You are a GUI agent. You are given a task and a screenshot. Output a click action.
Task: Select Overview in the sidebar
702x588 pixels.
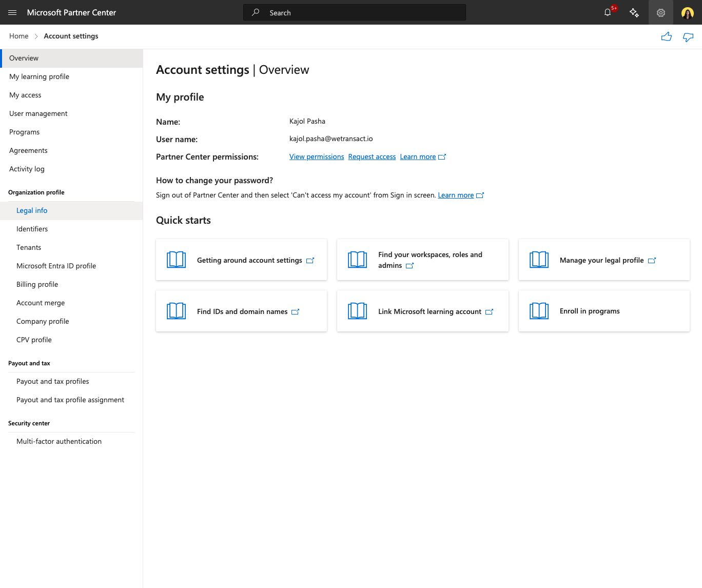click(x=71, y=58)
